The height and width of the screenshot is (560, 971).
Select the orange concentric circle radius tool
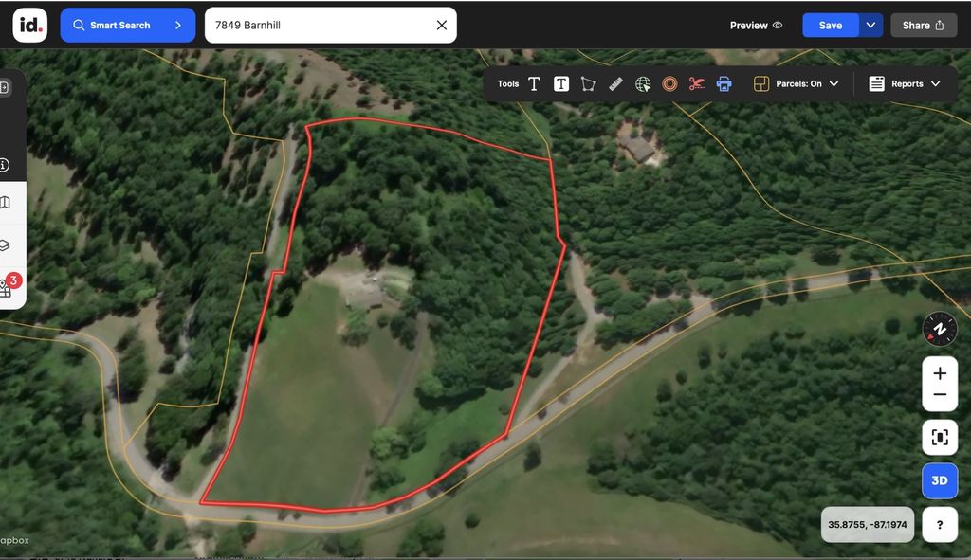(x=669, y=84)
